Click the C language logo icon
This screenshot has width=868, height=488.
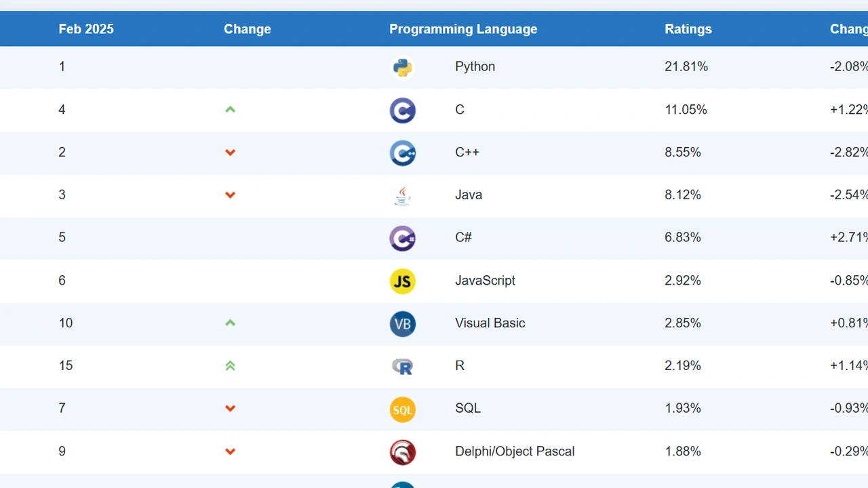pos(402,110)
